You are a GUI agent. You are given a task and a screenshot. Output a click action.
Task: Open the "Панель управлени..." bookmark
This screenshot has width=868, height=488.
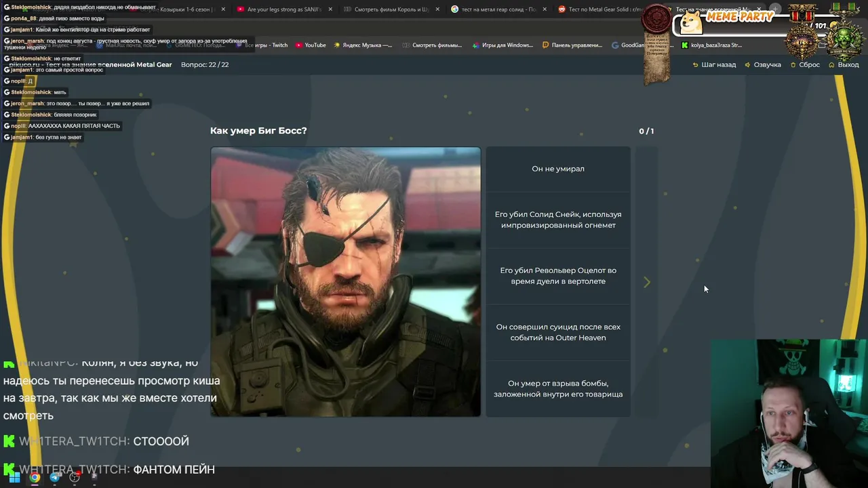(x=572, y=45)
